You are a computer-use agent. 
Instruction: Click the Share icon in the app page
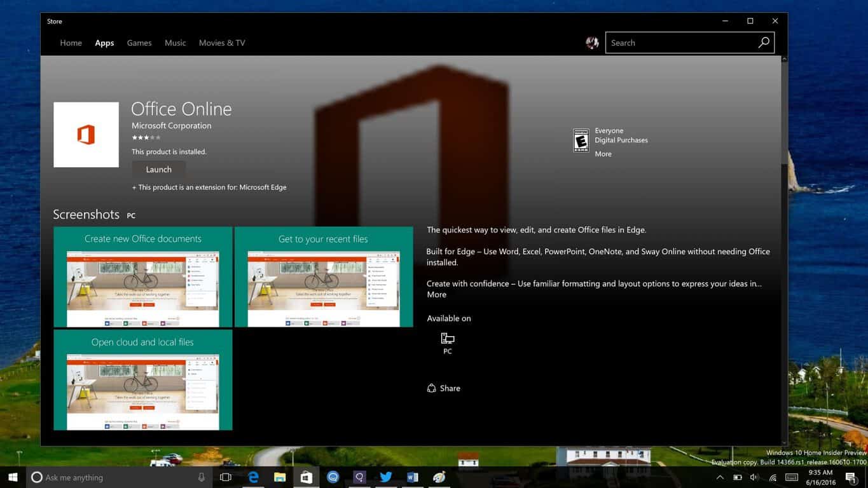pyautogui.click(x=432, y=388)
